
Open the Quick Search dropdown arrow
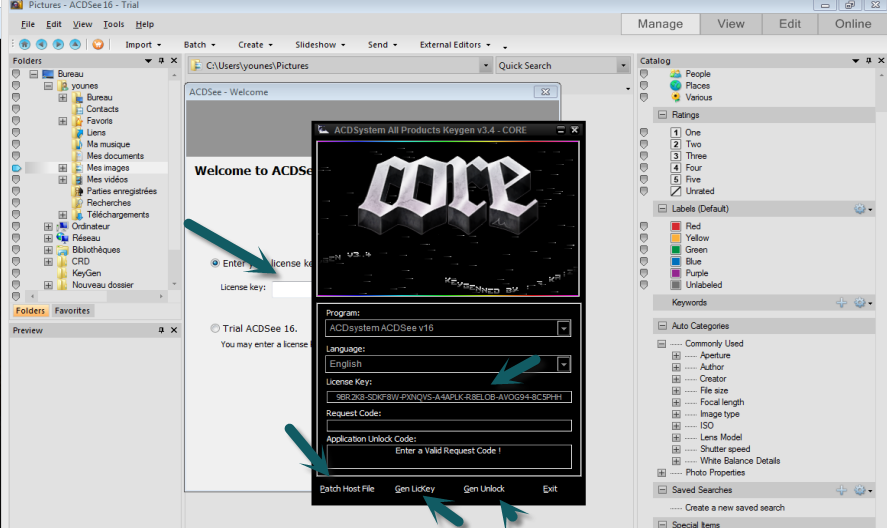(623, 66)
